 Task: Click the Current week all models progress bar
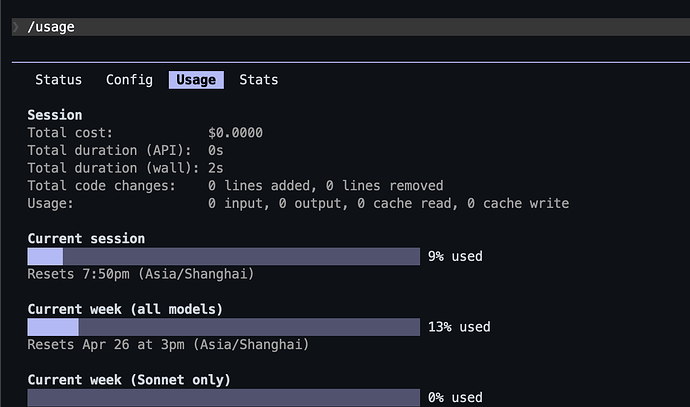pos(224,327)
